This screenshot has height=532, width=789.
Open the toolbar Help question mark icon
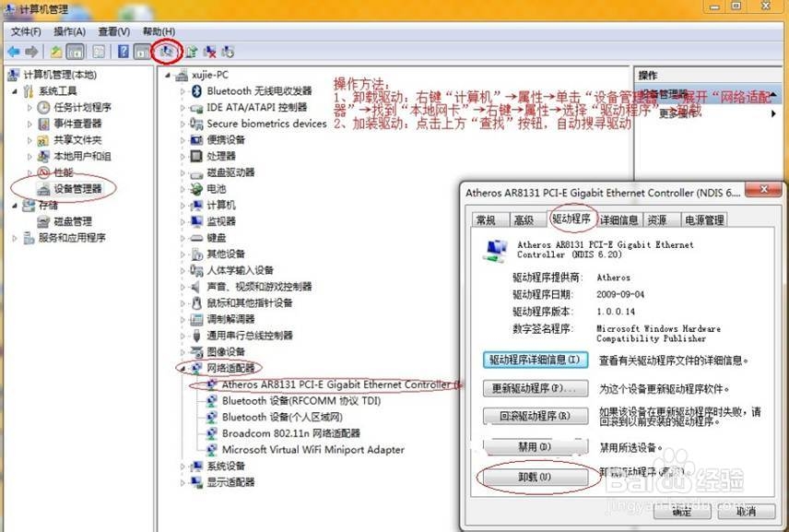click(x=123, y=52)
